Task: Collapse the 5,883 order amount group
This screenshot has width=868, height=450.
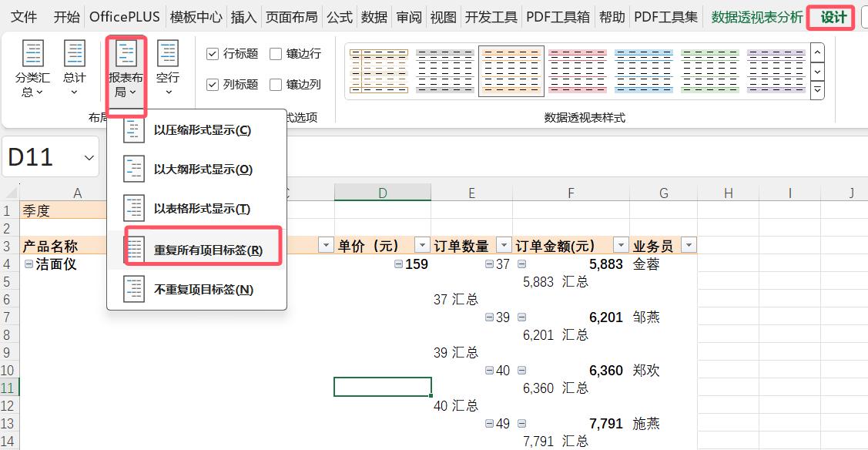Action: click(x=521, y=264)
